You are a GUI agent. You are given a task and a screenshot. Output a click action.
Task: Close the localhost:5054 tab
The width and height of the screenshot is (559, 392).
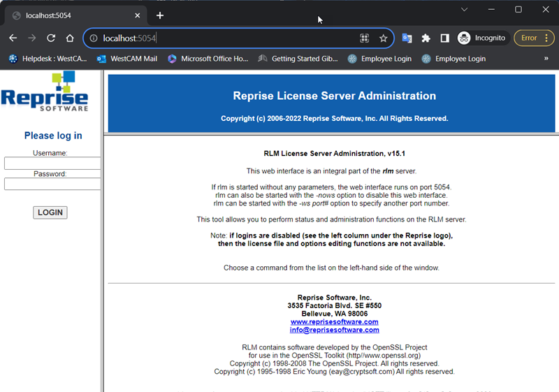pos(137,15)
